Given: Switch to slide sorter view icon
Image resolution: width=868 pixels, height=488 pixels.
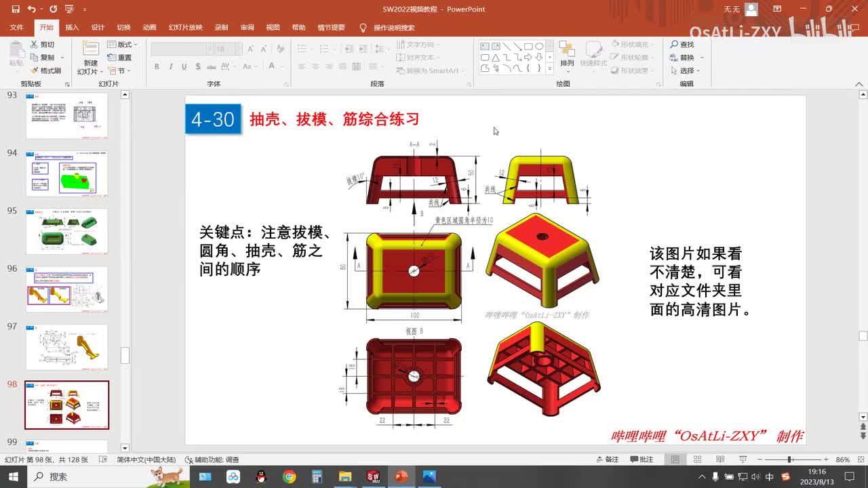Looking at the screenshot, I should [698, 460].
